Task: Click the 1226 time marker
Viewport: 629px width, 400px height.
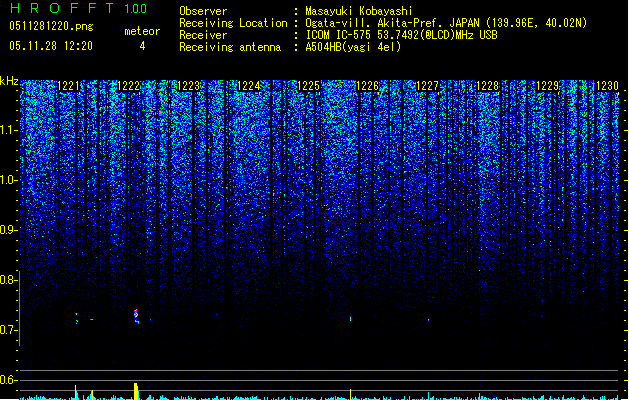Action: (368, 86)
